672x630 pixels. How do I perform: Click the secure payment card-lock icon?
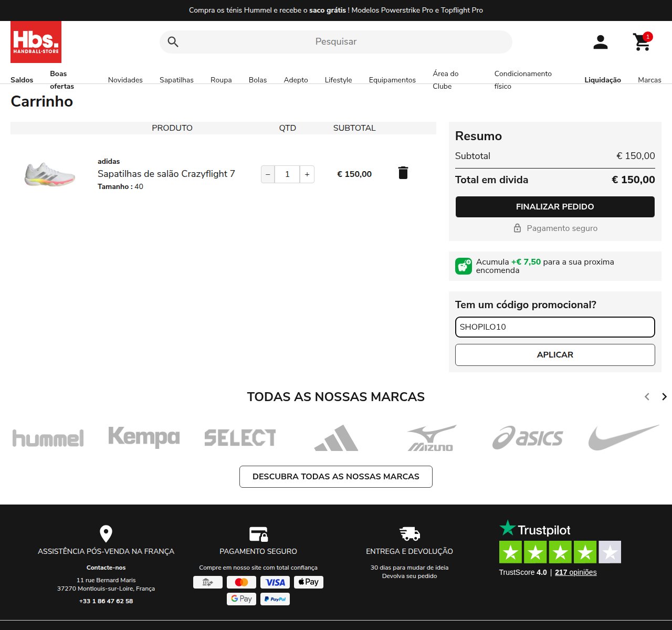(258, 534)
